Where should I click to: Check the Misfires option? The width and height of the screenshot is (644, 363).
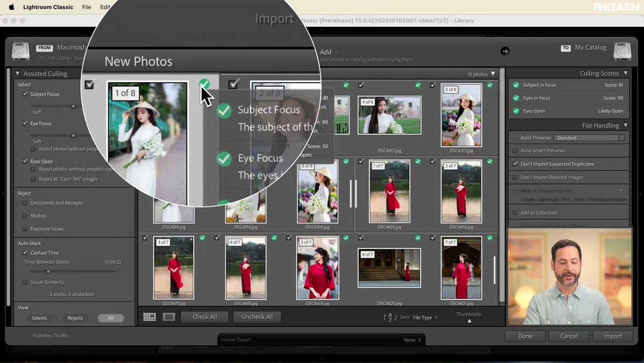coord(25,216)
